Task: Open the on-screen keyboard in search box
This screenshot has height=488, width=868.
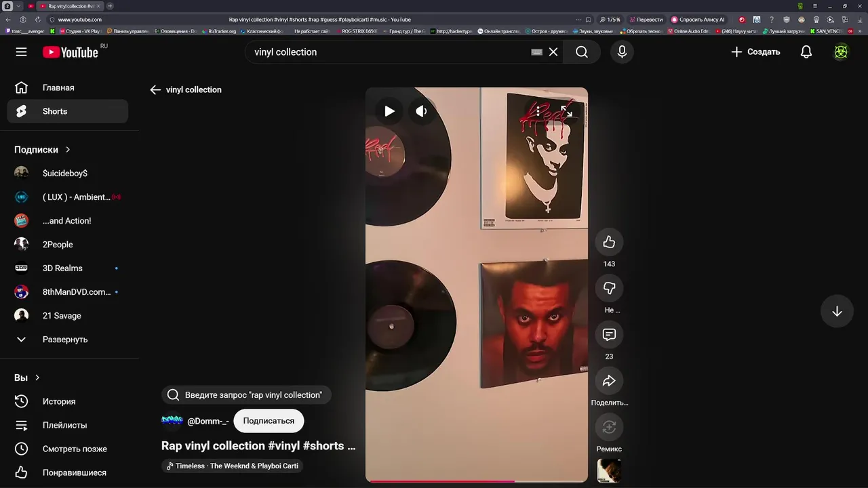Action: pyautogui.click(x=536, y=52)
